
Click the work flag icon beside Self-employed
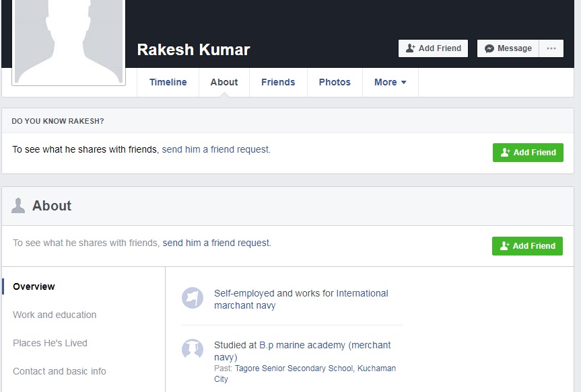[x=193, y=298]
